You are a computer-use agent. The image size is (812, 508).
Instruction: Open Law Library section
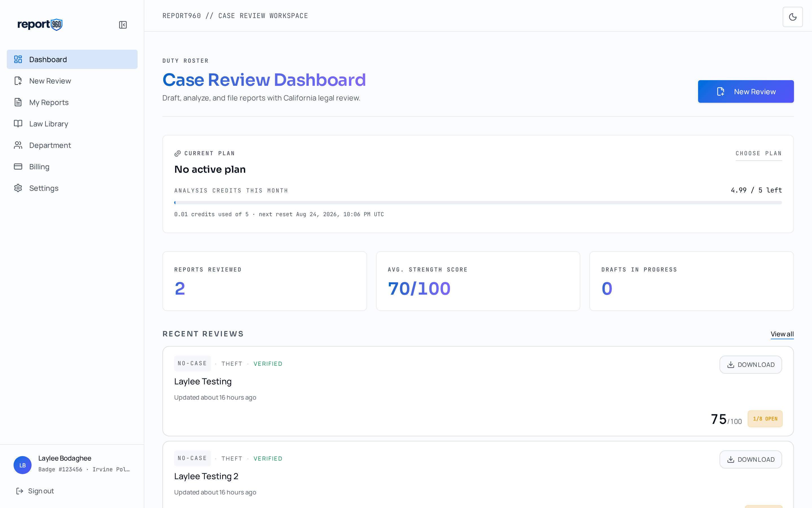pyautogui.click(x=72, y=124)
